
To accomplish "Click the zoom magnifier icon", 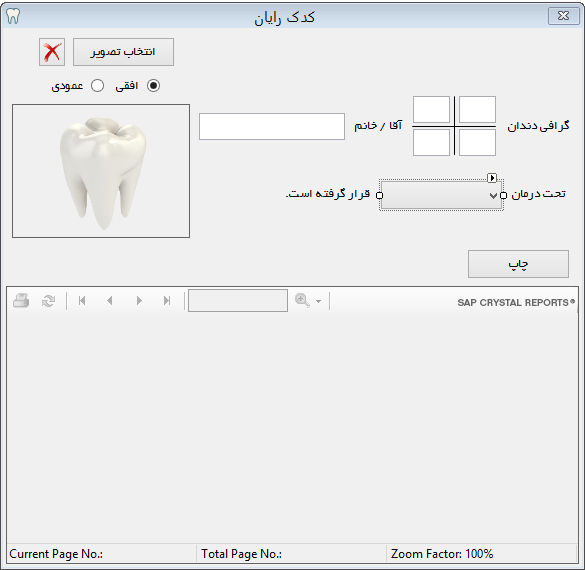I will pyautogui.click(x=302, y=301).
